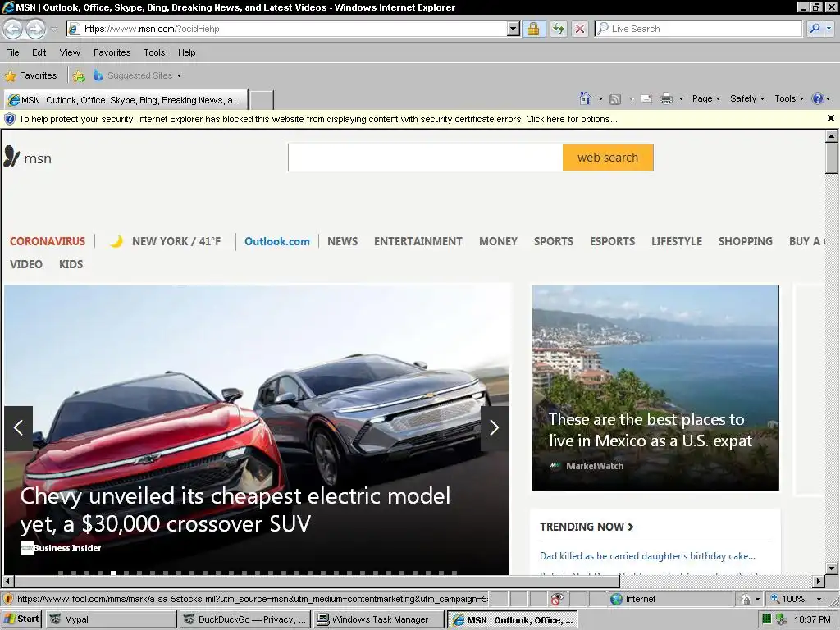The image size is (840, 630).
Task: Open the View menu
Action: 70,52
